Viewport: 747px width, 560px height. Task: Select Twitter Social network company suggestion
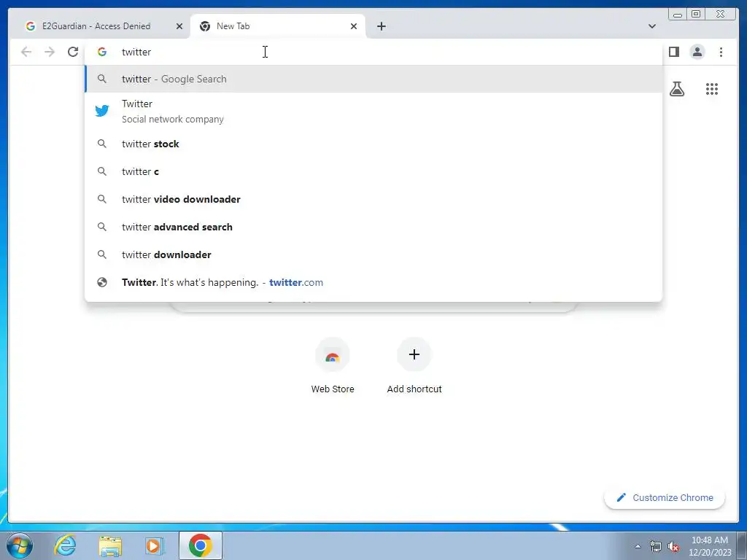[x=373, y=112]
